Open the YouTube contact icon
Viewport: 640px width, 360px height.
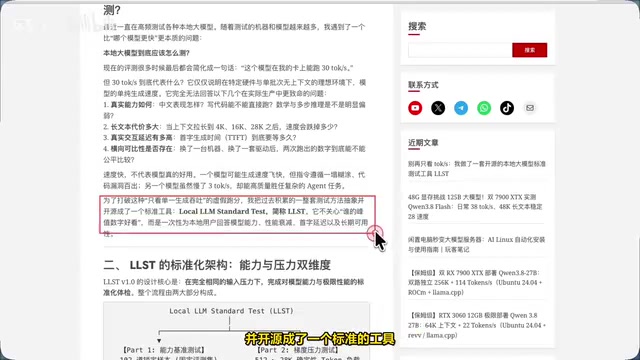click(415, 108)
